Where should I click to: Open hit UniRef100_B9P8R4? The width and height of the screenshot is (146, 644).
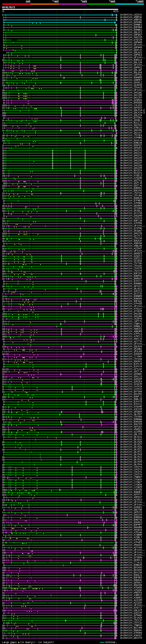[131, 27]
